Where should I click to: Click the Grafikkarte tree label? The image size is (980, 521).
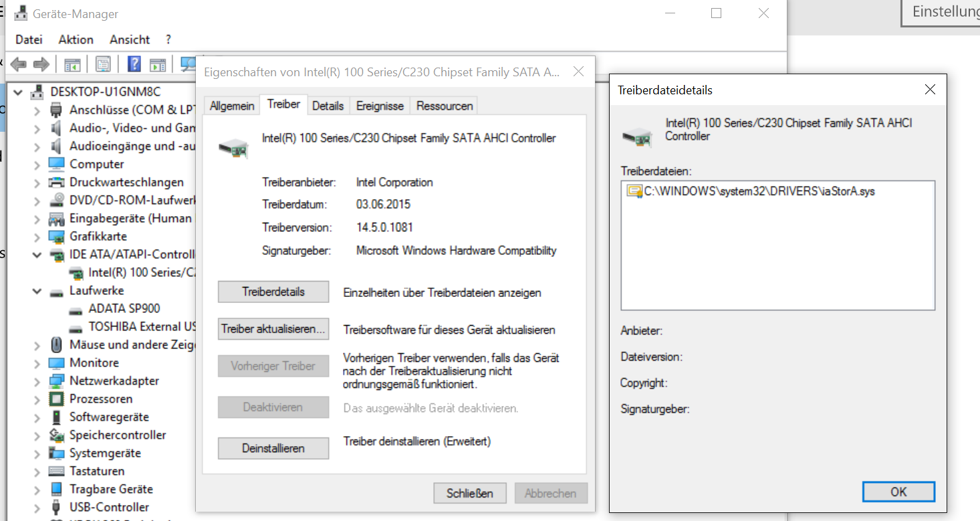point(98,236)
